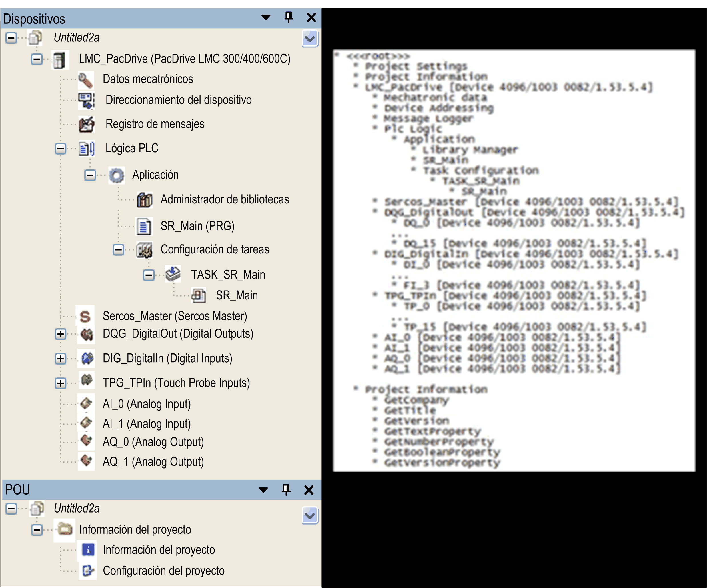Click the AQ_0 analog output icon

(86, 441)
